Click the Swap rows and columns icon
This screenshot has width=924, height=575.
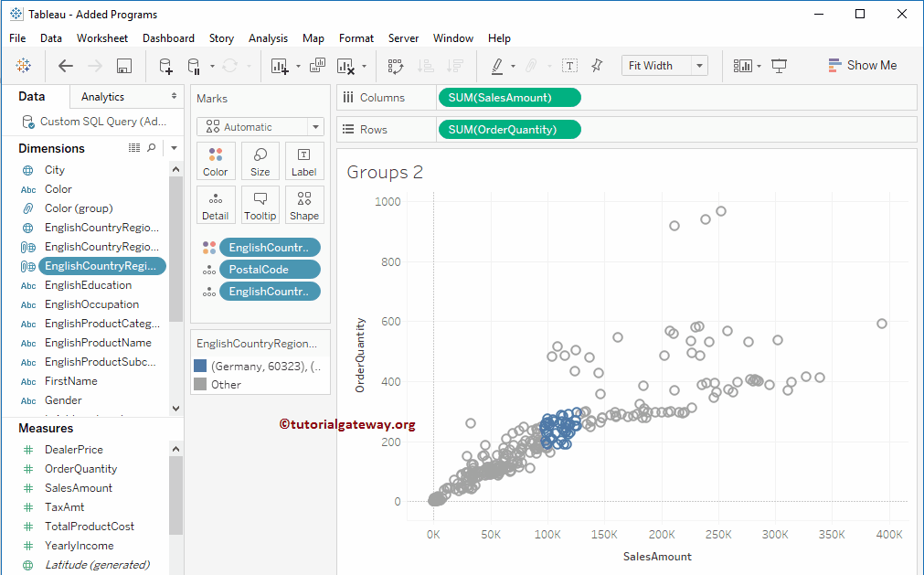pos(395,66)
